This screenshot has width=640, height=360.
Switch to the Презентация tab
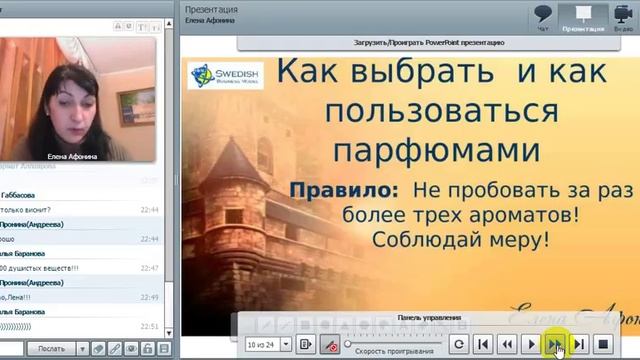tap(583, 18)
